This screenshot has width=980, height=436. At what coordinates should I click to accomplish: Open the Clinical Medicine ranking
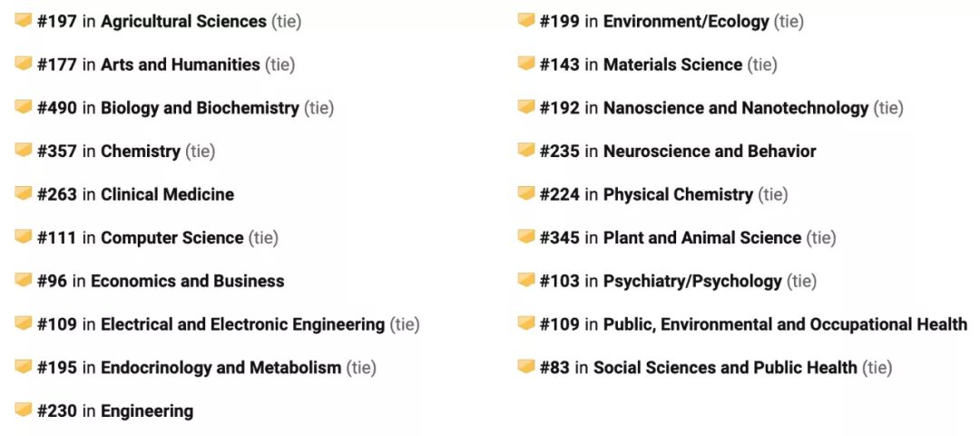tap(167, 194)
